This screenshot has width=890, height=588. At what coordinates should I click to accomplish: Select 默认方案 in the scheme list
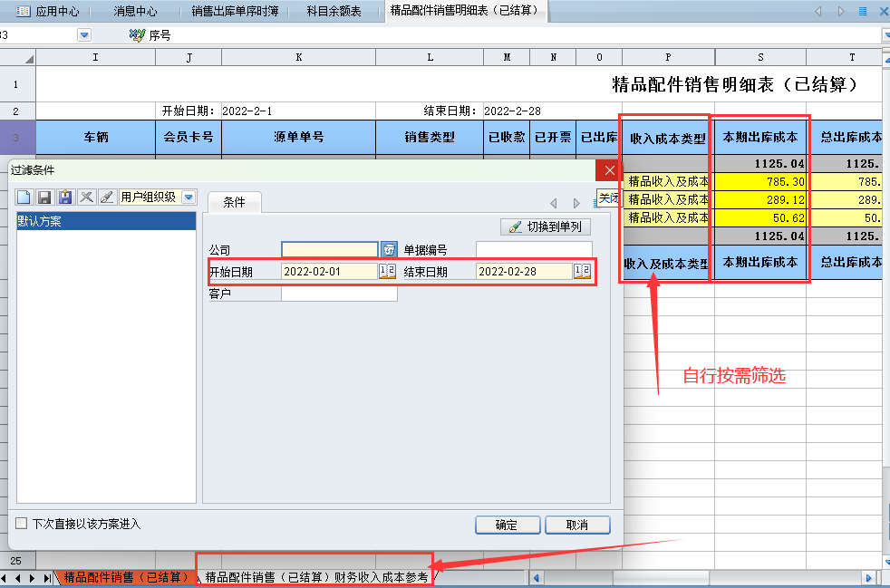(x=105, y=221)
